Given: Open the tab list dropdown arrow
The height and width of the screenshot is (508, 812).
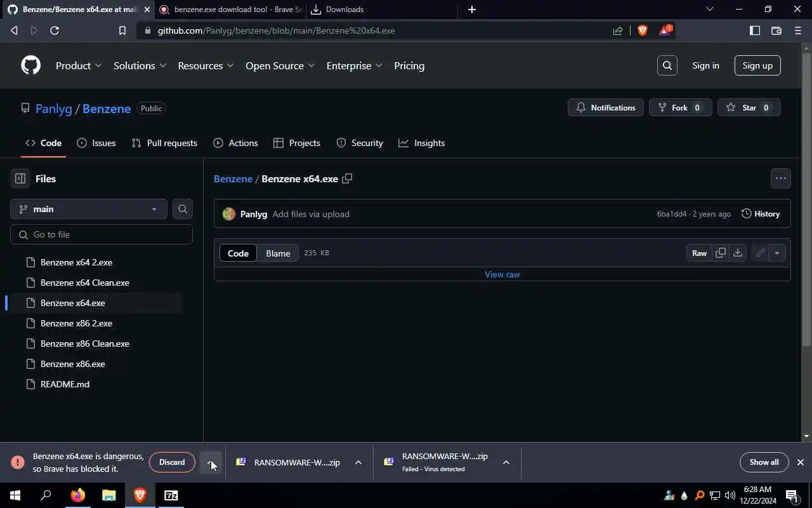Looking at the screenshot, I should (710, 10).
